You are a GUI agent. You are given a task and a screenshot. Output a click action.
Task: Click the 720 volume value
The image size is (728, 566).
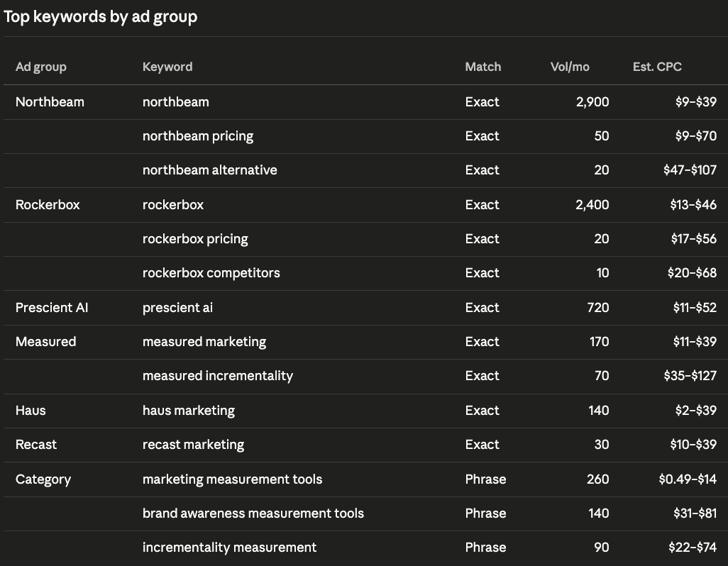[598, 308]
